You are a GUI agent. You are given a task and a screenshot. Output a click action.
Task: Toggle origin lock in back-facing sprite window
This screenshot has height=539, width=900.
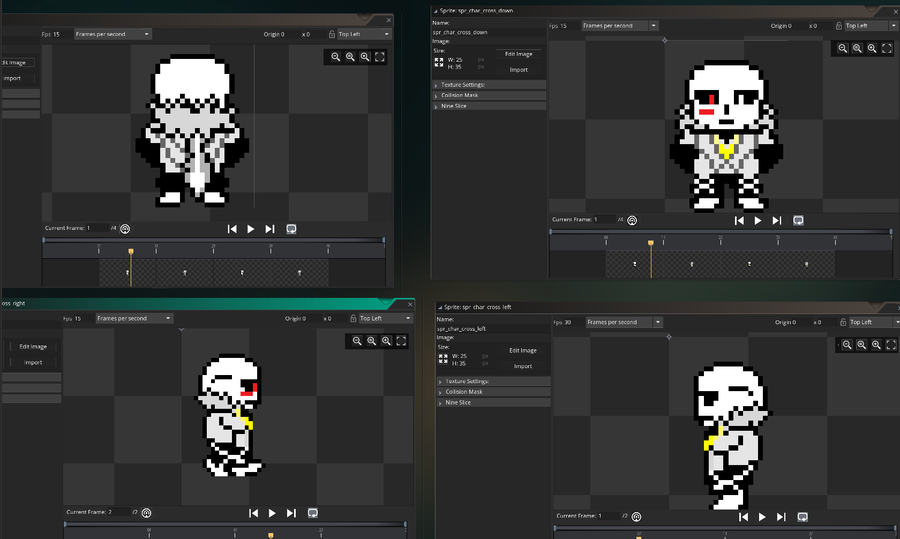pos(332,34)
